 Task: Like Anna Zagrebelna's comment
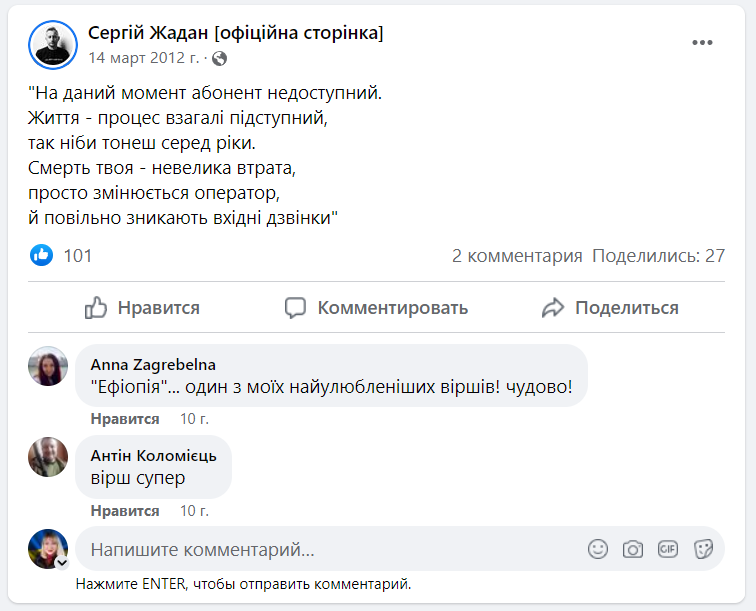(x=125, y=419)
